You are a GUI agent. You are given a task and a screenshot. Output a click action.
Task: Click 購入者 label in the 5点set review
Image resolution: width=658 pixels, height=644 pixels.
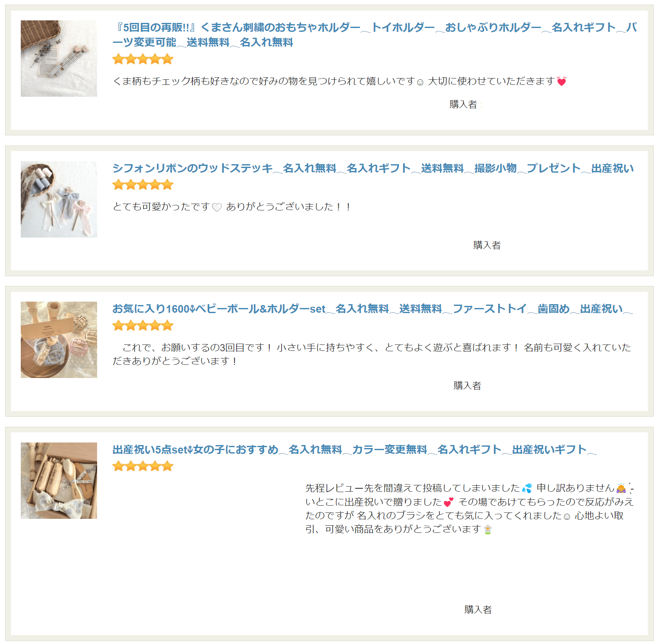point(478,610)
